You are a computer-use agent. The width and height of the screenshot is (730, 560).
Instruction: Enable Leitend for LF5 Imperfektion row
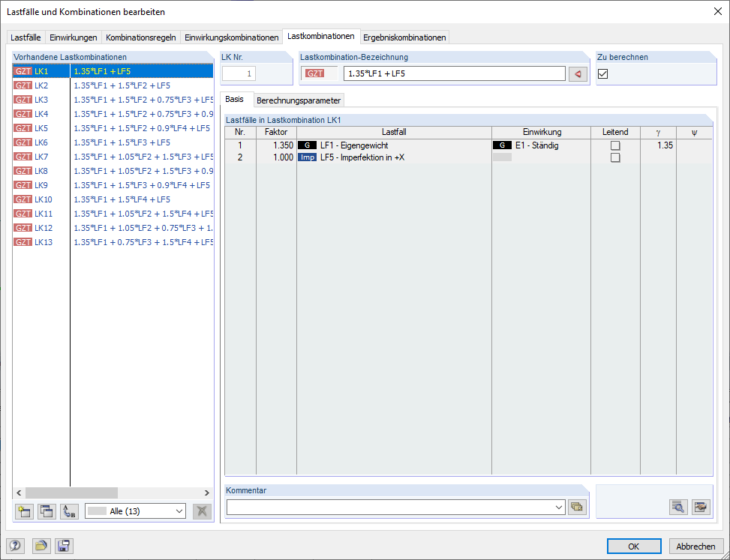pyautogui.click(x=615, y=157)
